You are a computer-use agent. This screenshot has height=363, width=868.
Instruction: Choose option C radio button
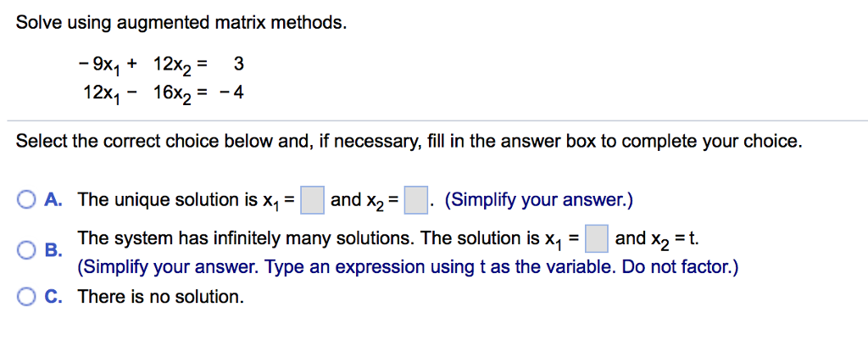25,297
